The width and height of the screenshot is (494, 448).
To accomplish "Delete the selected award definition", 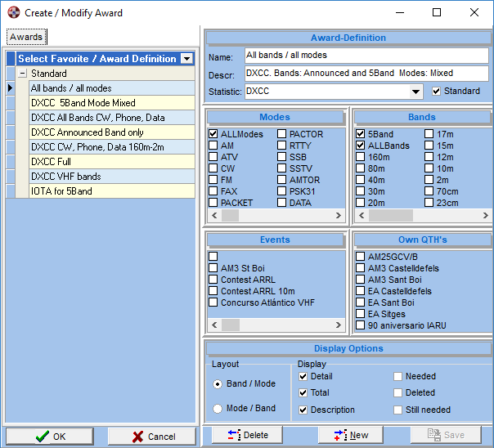I will point(247,435).
